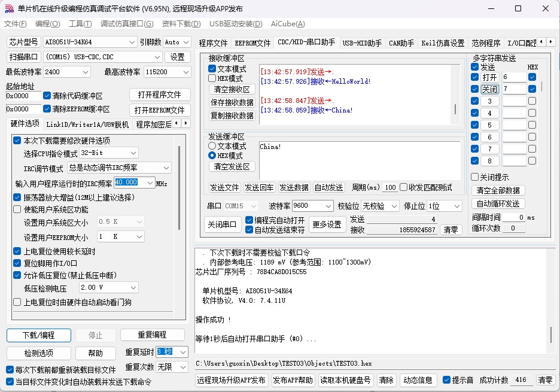Click multi-string send button 3
Image resolution: width=560 pixels, height=392 pixels.
[x=489, y=101]
